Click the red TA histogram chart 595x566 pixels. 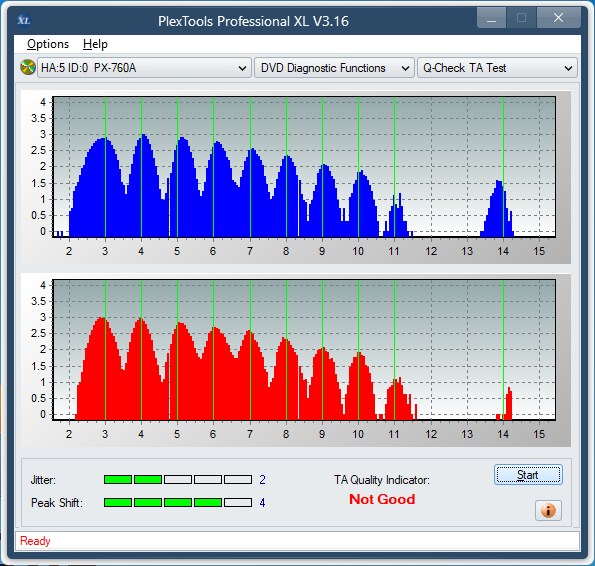point(304,350)
